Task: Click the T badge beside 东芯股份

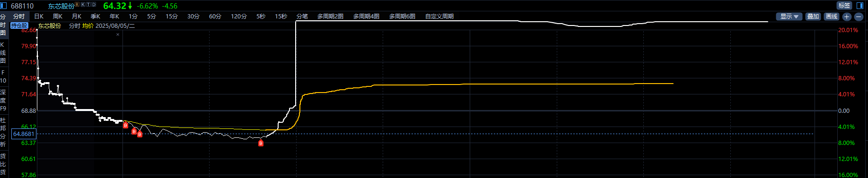Action: coord(88,4)
